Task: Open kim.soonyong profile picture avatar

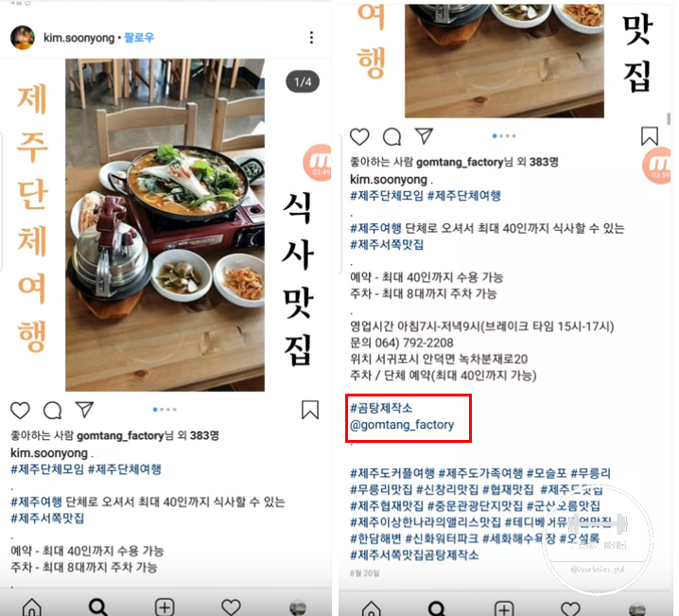Action: point(23,38)
